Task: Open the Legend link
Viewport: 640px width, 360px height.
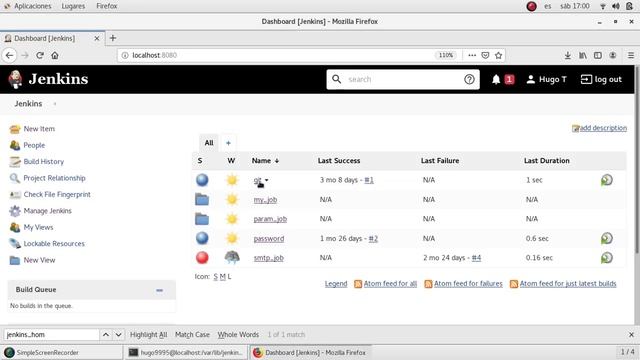Action: 336,284
